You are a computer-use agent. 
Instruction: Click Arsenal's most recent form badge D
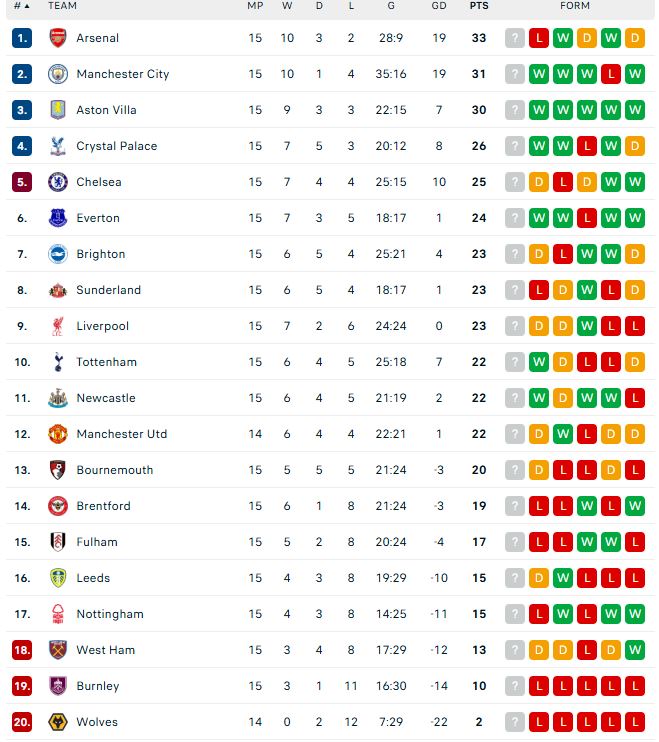635,38
